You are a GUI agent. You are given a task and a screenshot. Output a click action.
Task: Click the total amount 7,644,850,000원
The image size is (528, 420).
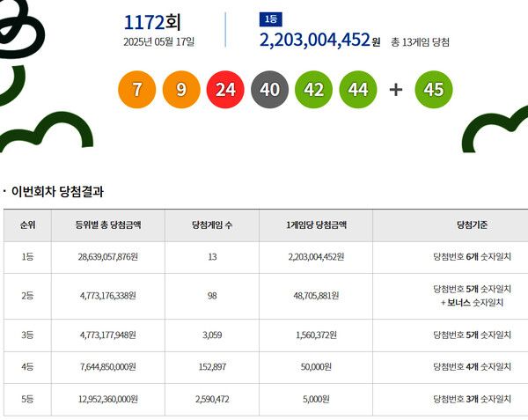(108, 367)
